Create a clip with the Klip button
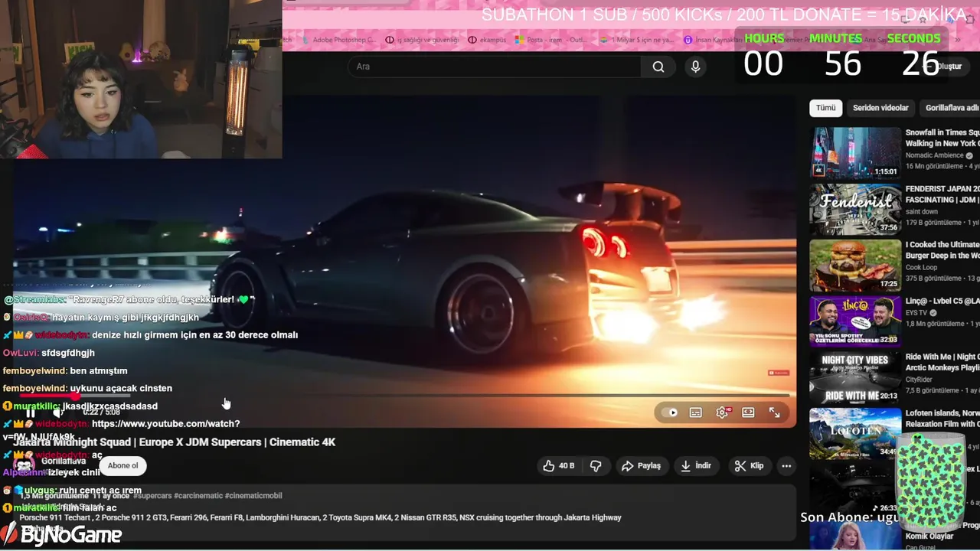Screen dimensions: 980x551 (749, 465)
